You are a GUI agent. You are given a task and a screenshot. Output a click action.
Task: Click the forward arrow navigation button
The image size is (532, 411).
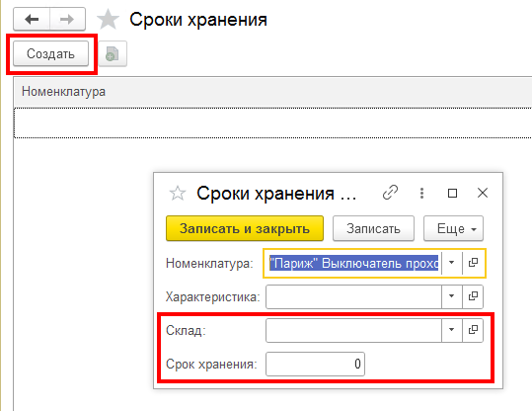pyautogui.click(x=67, y=20)
